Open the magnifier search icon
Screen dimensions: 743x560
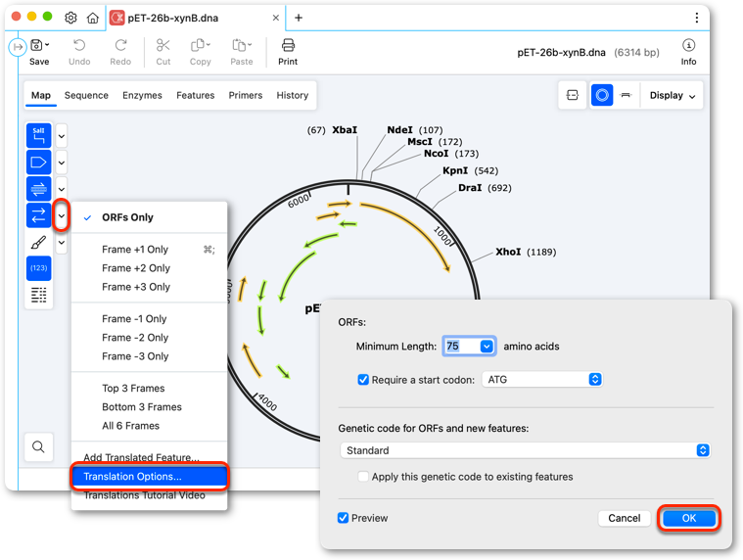(38, 446)
